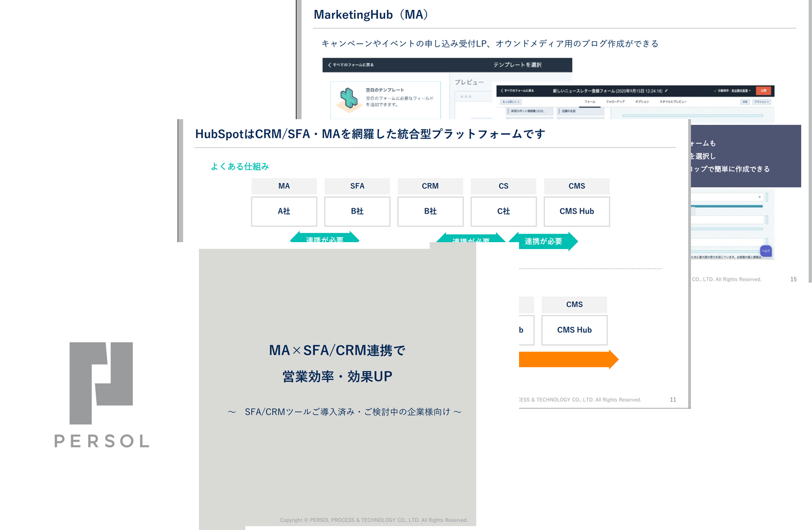Select the 採用ロボット掃除機 DEEB field handle

(x=509, y=111)
